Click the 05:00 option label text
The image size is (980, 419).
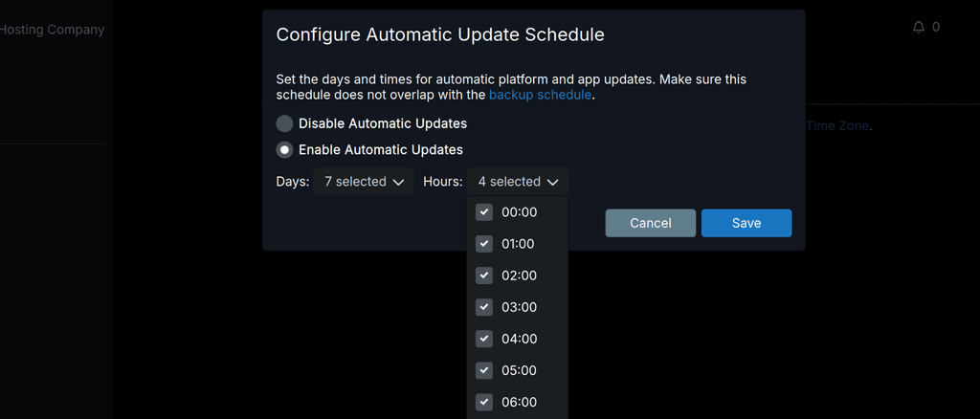pyautogui.click(x=520, y=370)
